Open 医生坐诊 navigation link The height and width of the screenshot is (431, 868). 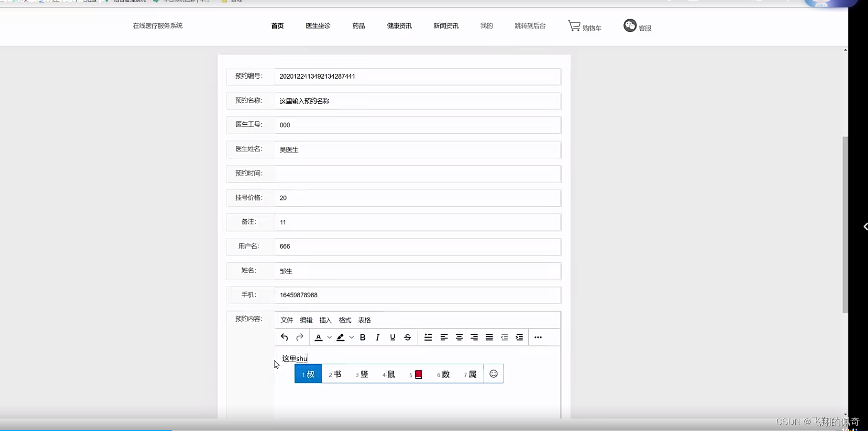(318, 26)
